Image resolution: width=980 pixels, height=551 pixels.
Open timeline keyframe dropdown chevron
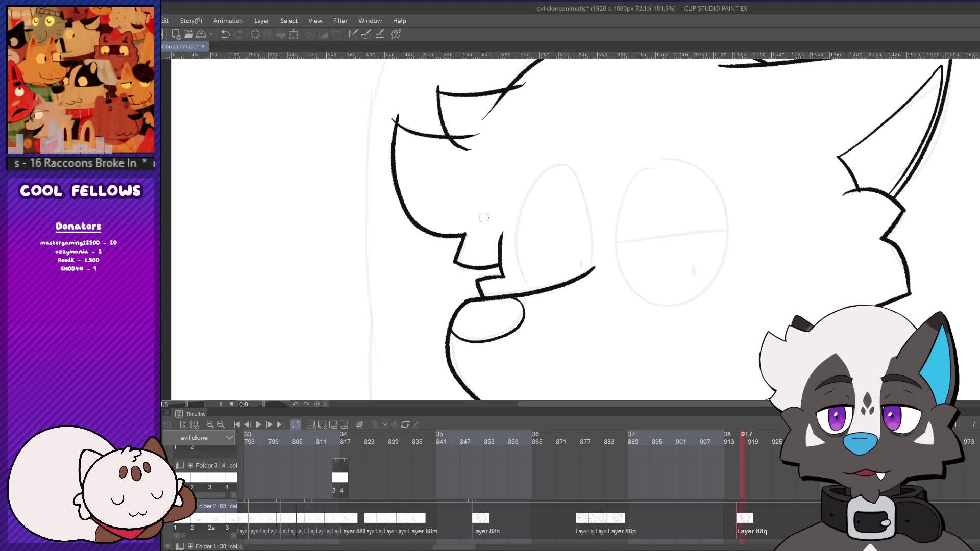coord(385,424)
